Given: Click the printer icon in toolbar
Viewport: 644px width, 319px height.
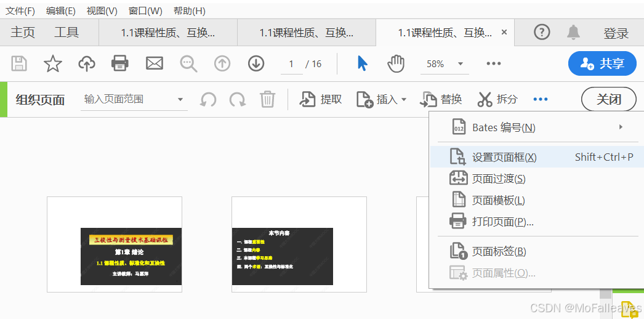Looking at the screenshot, I should point(120,63).
